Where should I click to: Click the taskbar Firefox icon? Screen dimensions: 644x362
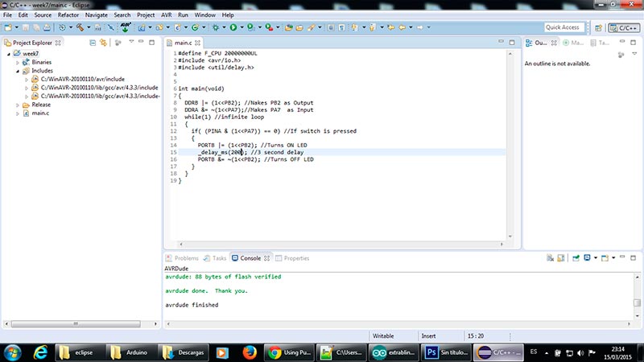(x=249, y=352)
